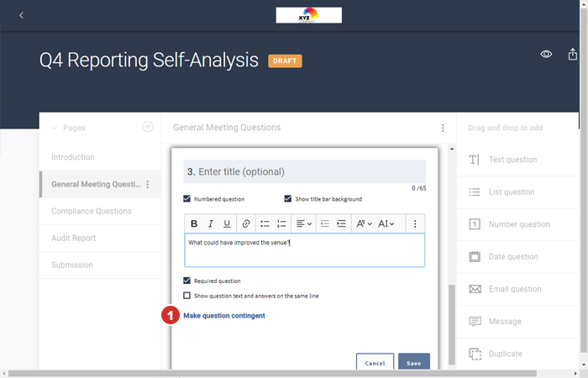Enable question text and answers same line
588x378 pixels.
coord(187,296)
